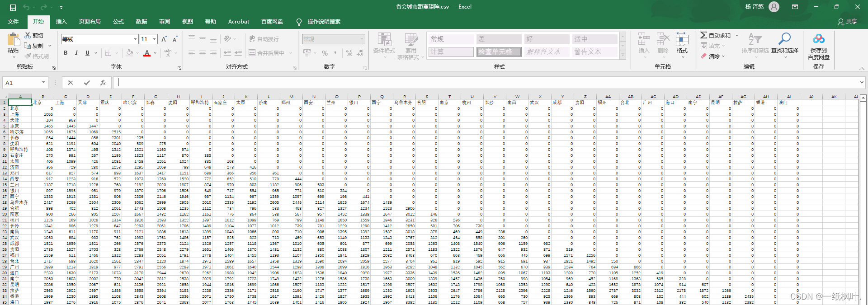Screen dimensions: 868x305
Task: Click the Percent Style button
Action: click(x=325, y=53)
